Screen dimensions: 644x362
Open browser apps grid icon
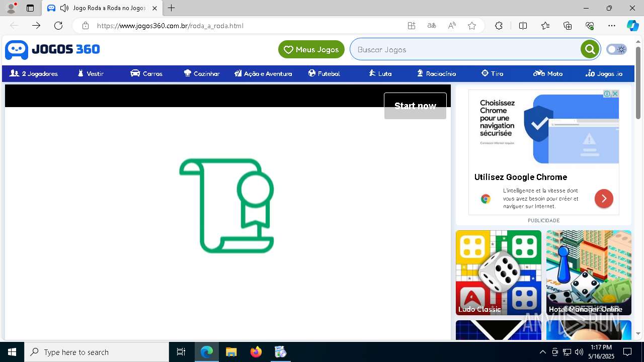[x=412, y=26]
